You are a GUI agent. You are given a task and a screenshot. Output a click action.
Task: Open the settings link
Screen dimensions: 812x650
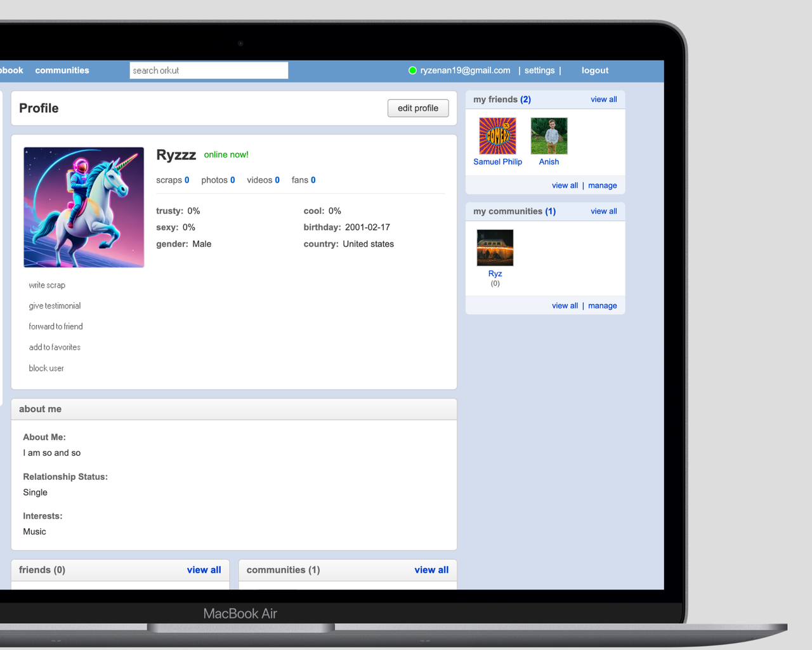(539, 70)
